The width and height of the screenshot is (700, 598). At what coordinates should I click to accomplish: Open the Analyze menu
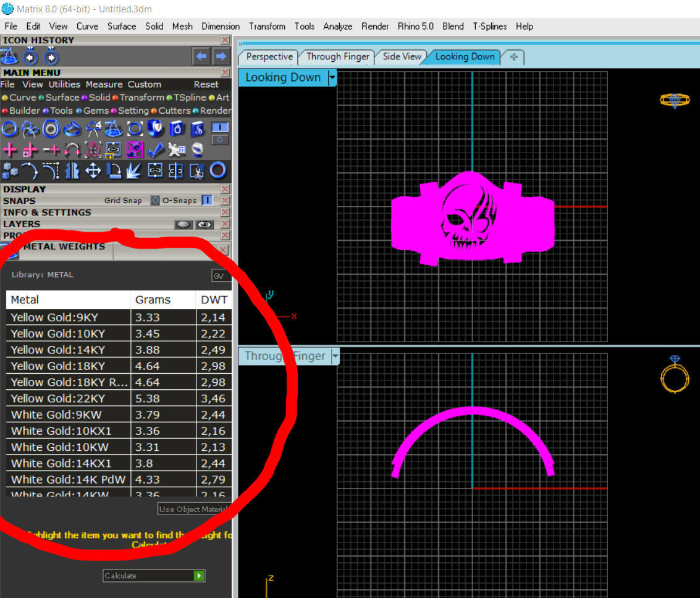click(337, 27)
